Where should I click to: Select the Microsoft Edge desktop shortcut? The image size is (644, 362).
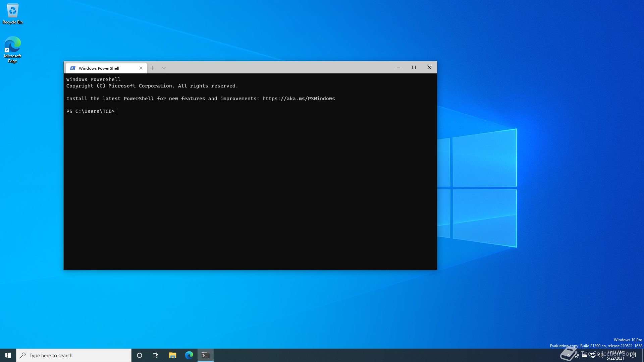(x=12, y=50)
